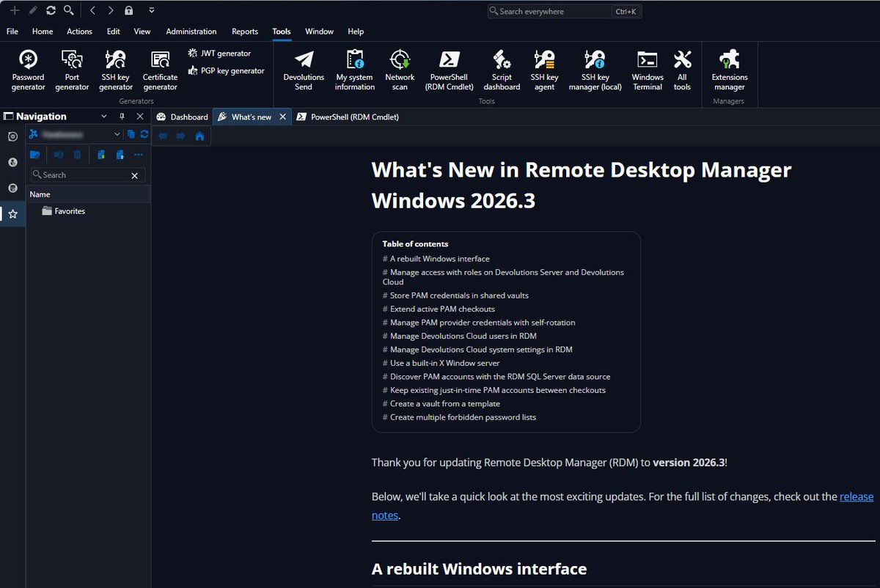Image resolution: width=880 pixels, height=588 pixels.
Task: Open the SSH key generator
Action: click(x=116, y=70)
